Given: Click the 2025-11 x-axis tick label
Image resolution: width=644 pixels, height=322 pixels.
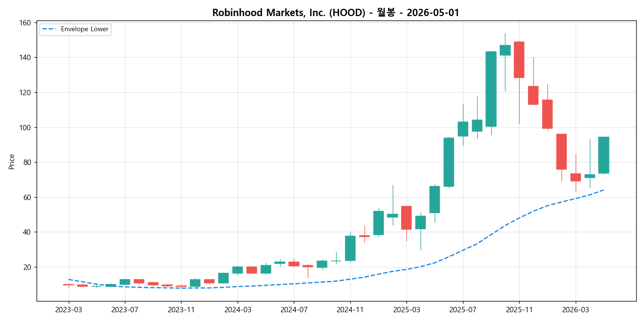Looking at the screenshot, I should tap(519, 310).
